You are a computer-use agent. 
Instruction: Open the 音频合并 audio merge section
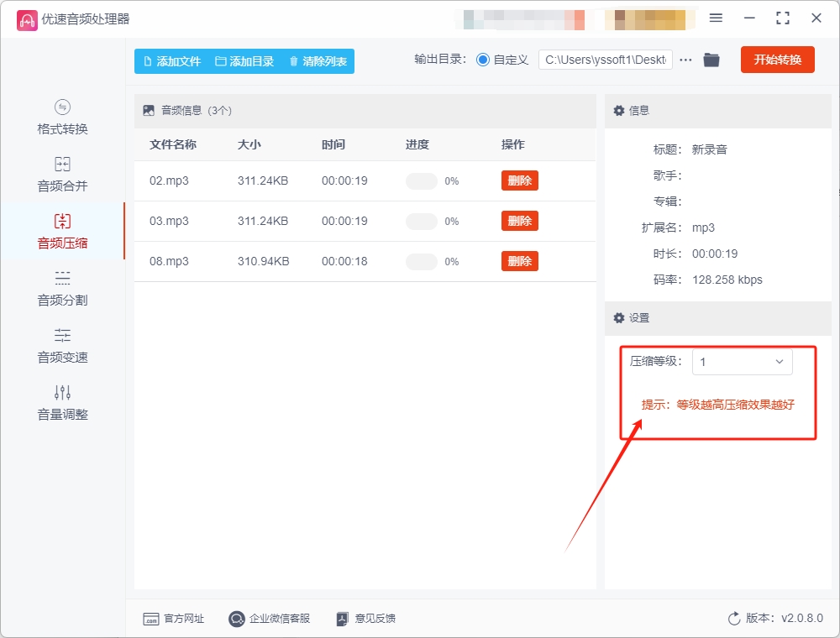62,175
